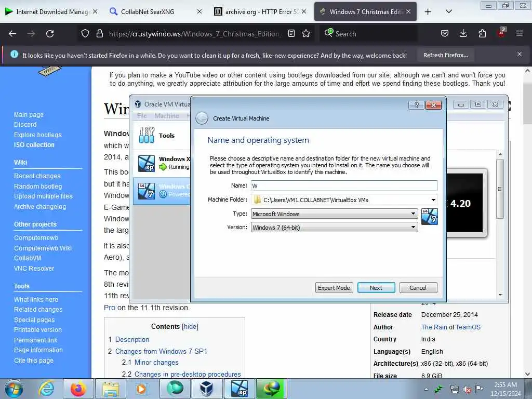Open the Type dropdown showing Microsoft Windows
532x399 pixels.
334,214
